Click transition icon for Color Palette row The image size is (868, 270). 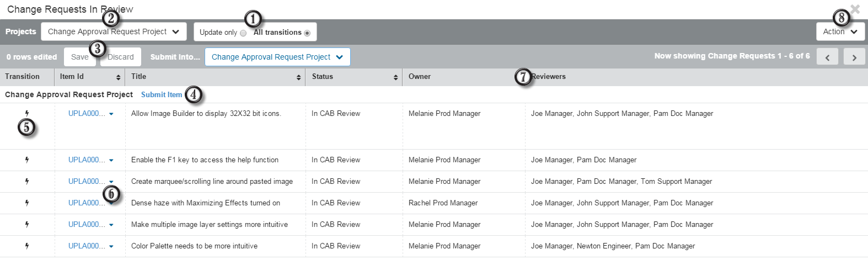click(x=26, y=246)
